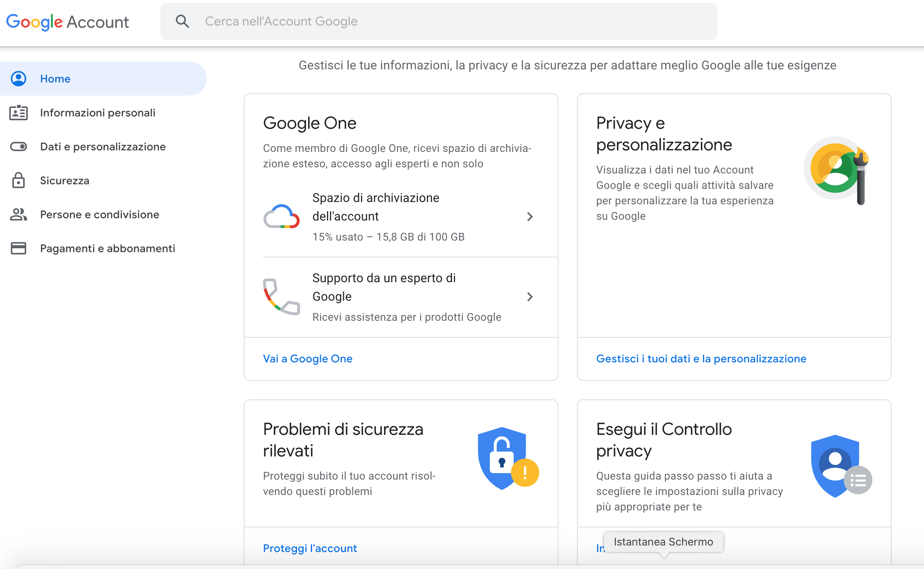Image resolution: width=924 pixels, height=569 pixels.
Task: Click the Informazioni personali ID card icon
Action: pos(19,113)
